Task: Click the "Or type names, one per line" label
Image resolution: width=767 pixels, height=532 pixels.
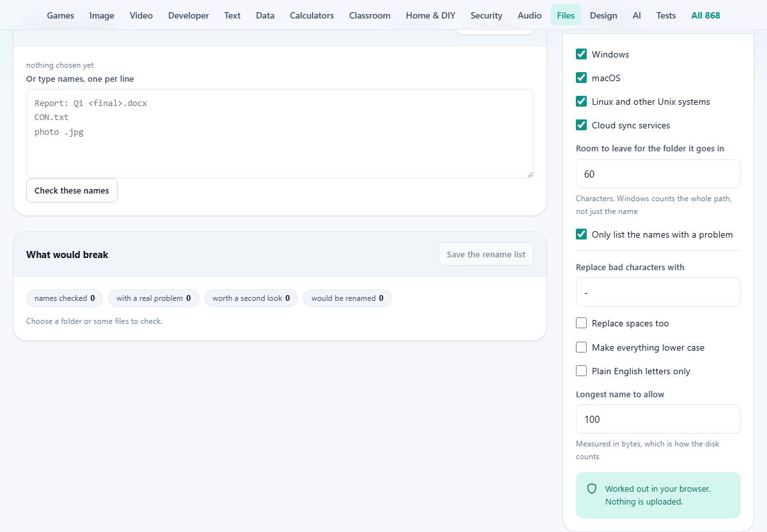Action: 80,79
